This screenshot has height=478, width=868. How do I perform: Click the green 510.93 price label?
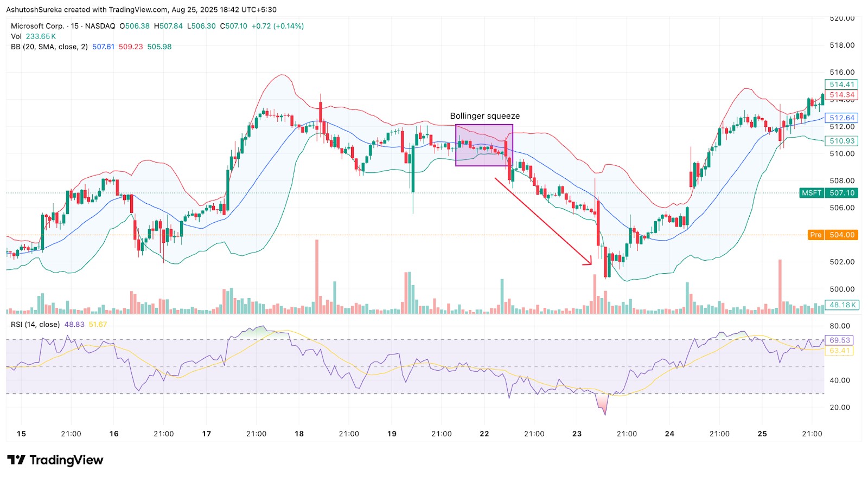coord(841,141)
